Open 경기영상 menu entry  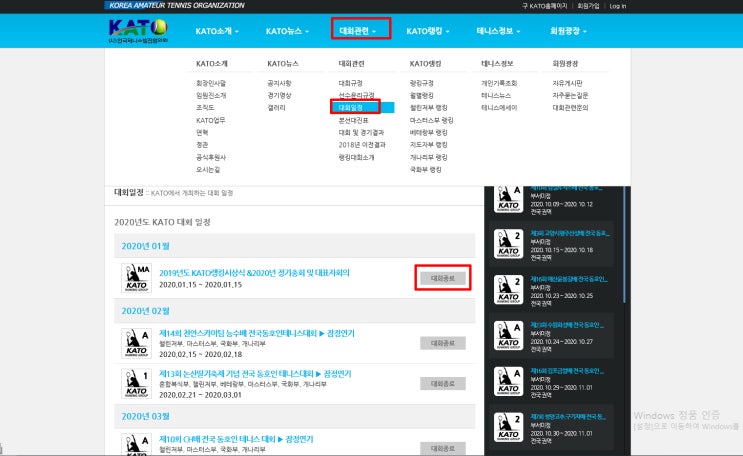[x=279, y=95]
